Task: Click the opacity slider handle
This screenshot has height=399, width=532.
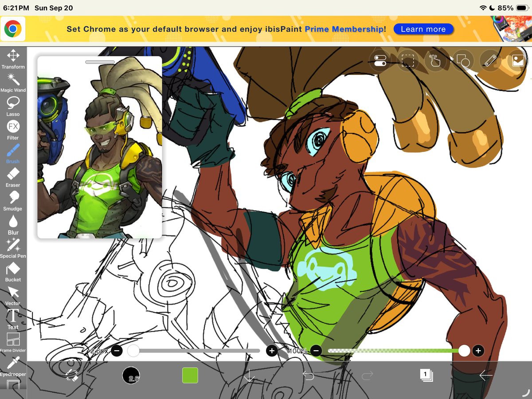Action: coord(464,351)
